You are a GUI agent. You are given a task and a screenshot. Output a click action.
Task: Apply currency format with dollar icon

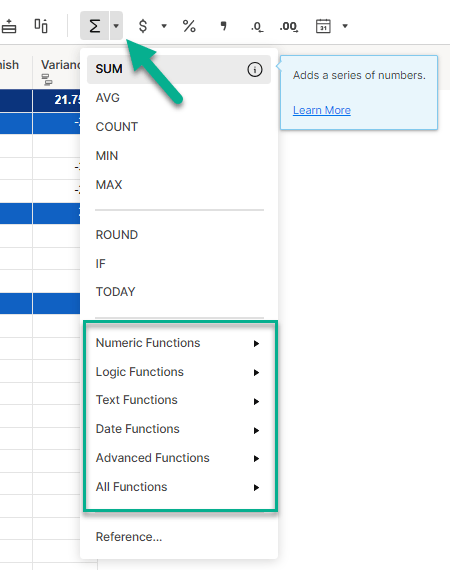click(143, 26)
